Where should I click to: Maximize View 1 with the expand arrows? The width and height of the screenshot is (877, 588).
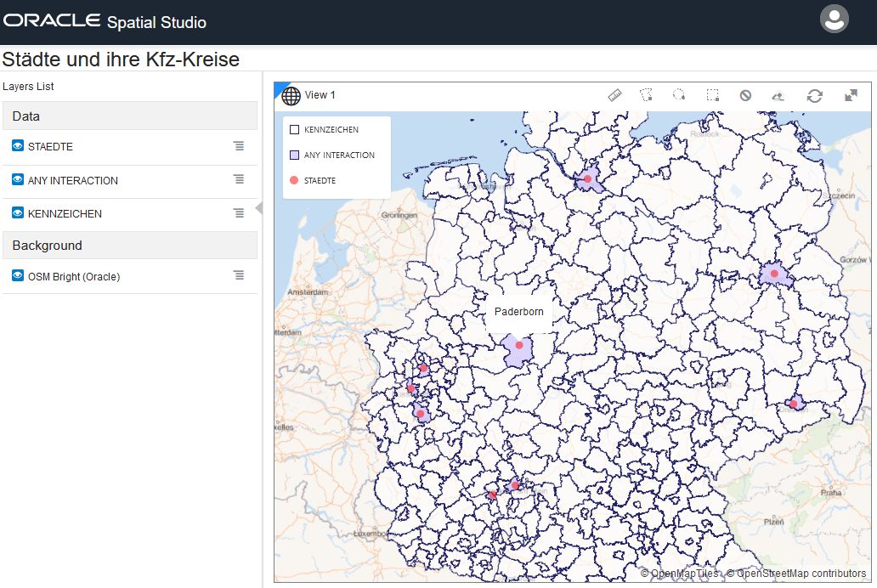pos(851,96)
